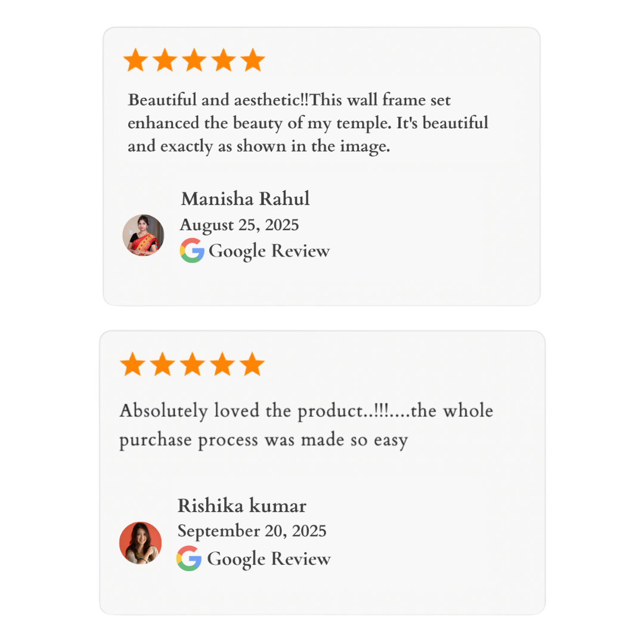Click the Rishika kumar reviewer name
This screenshot has height=644, width=644.
click(241, 506)
